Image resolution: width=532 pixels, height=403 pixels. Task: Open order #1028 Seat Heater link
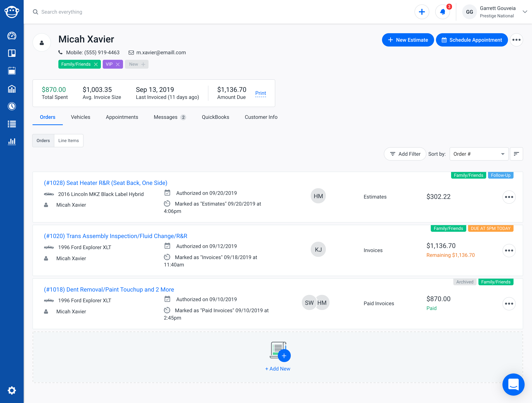[x=105, y=183]
